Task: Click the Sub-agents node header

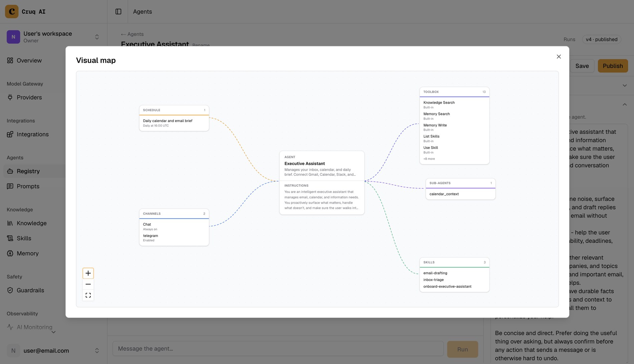Action: (x=460, y=183)
